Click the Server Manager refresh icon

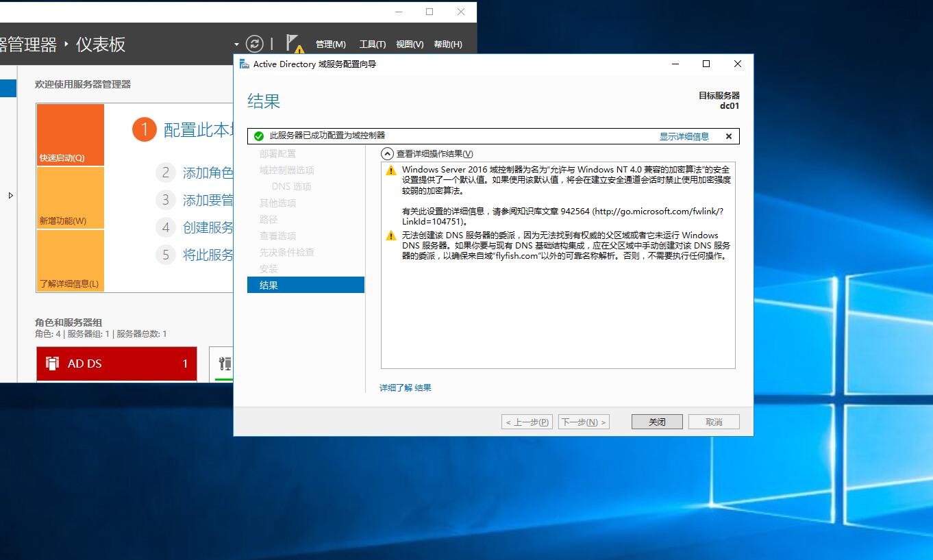pyautogui.click(x=254, y=44)
